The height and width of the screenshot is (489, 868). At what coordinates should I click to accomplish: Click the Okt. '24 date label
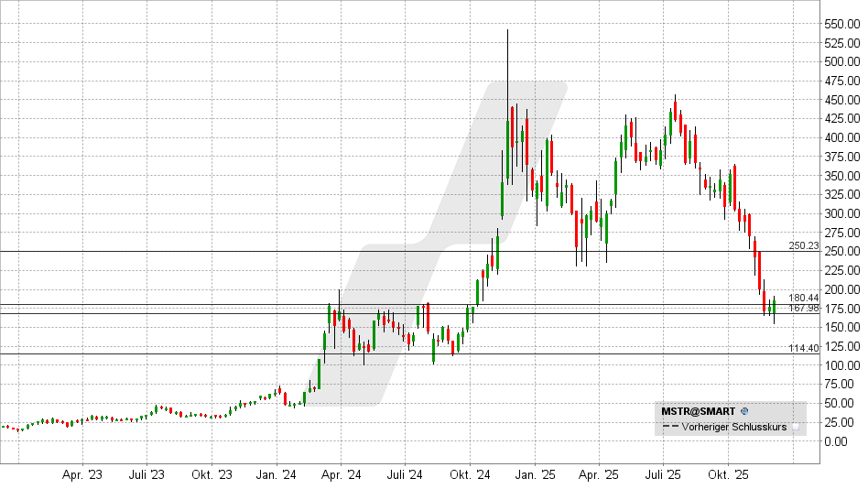pyautogui.click(x=470, y=475)
